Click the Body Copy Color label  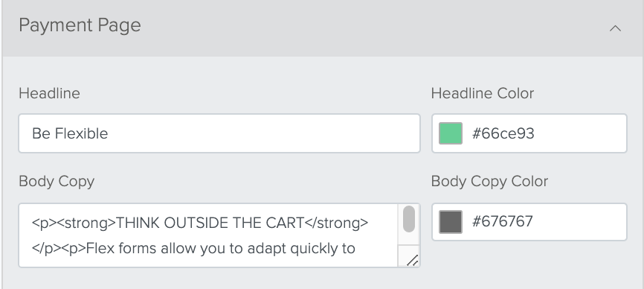coord(489,182)
